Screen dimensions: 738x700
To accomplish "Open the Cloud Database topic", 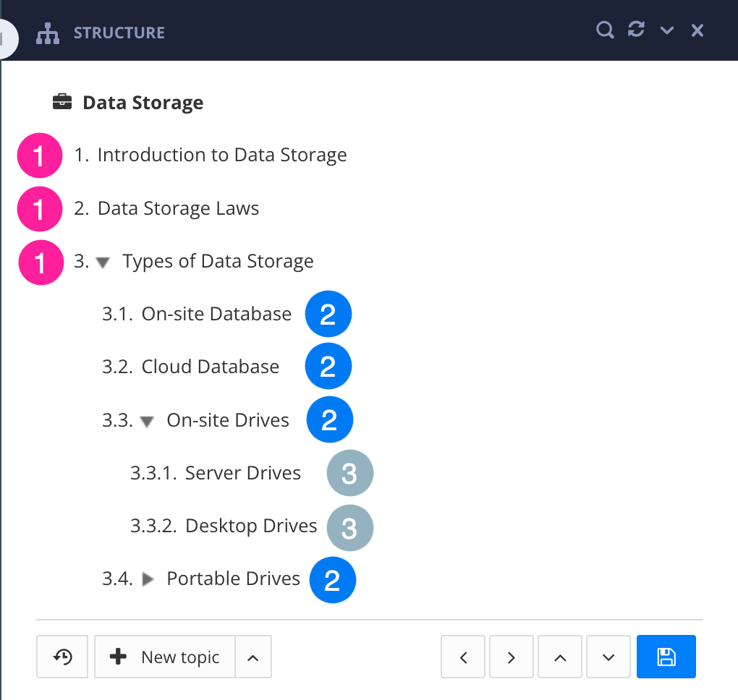I will point(210,367).
